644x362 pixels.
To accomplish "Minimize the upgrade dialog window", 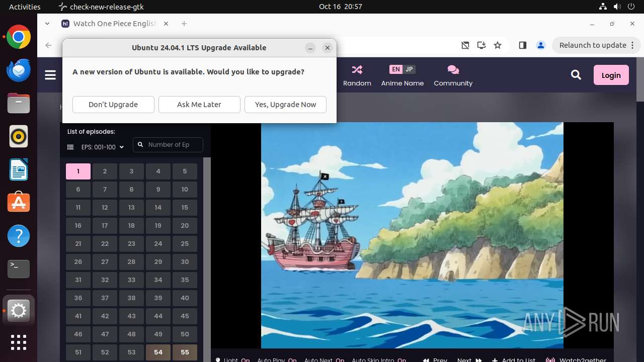I will (310, 48).
